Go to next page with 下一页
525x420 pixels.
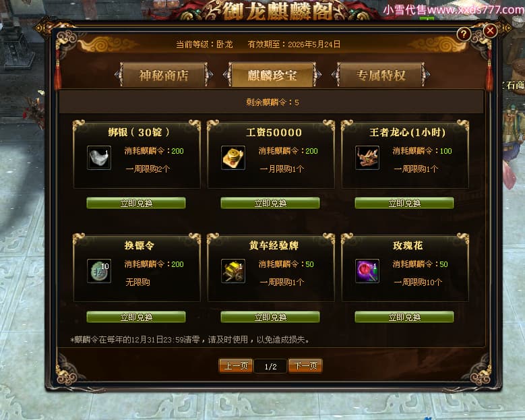[305, 366]
